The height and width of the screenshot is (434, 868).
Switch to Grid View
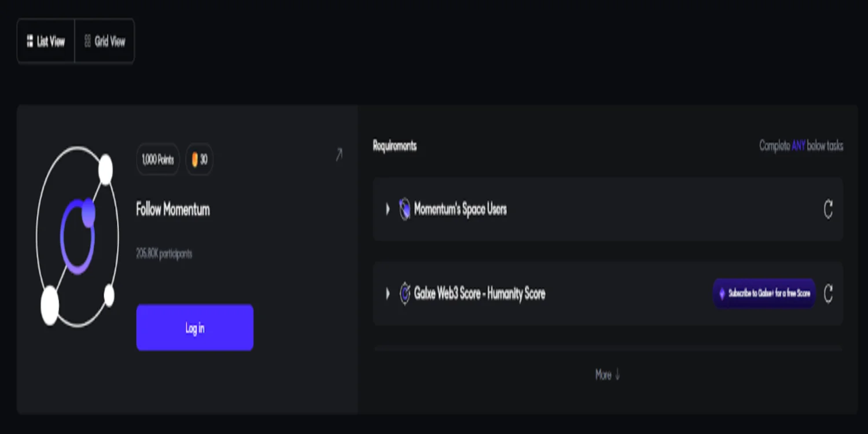tap(105, 41)
